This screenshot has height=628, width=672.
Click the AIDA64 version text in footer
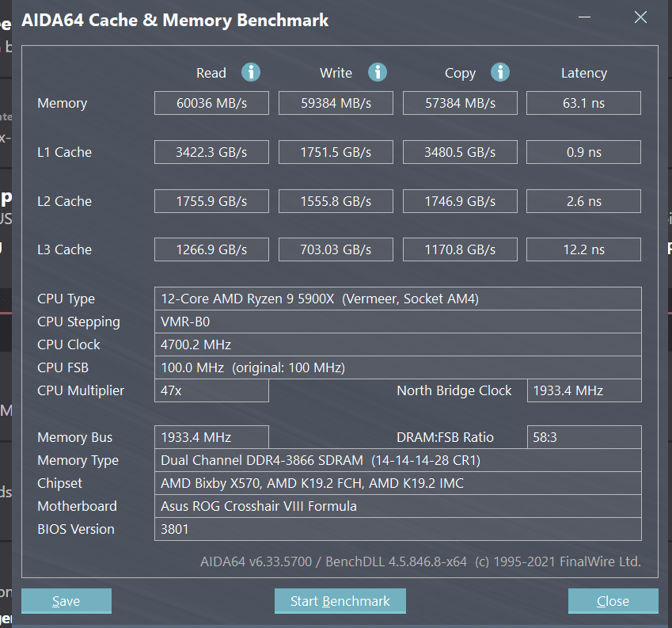(x=420, y=561)
